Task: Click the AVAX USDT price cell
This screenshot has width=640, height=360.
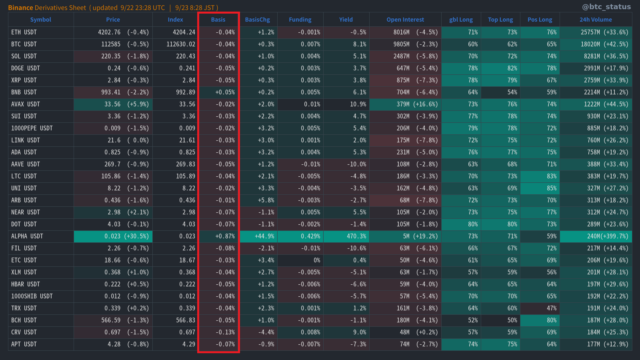Action: 113,104
